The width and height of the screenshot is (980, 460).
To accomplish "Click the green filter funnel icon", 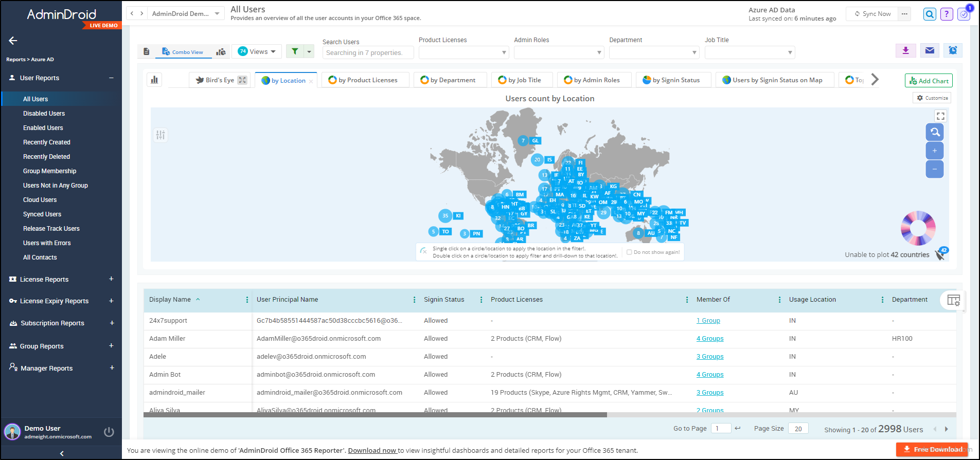I will coord(295,51).
